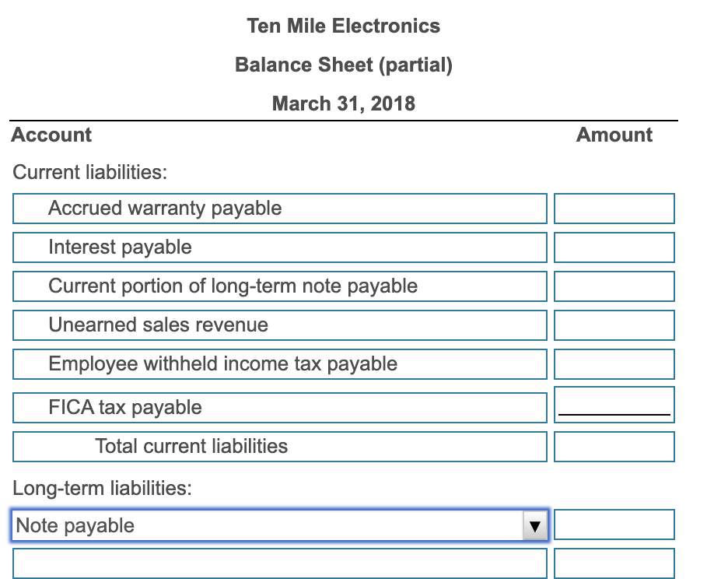The height and width of the screenshot is (579, 728).
Task: Select the FICA tax payable cell
Action: pyautogui.click(x=278, y=406)
